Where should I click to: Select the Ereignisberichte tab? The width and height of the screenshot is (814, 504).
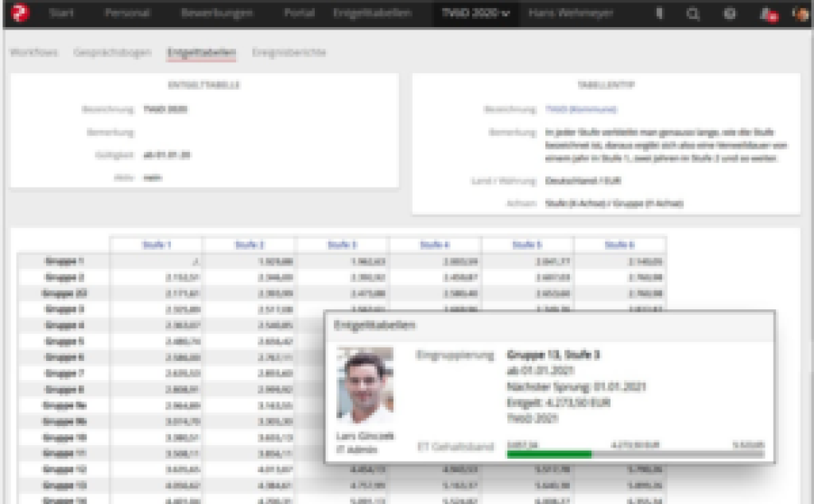[x=289, y=52]
